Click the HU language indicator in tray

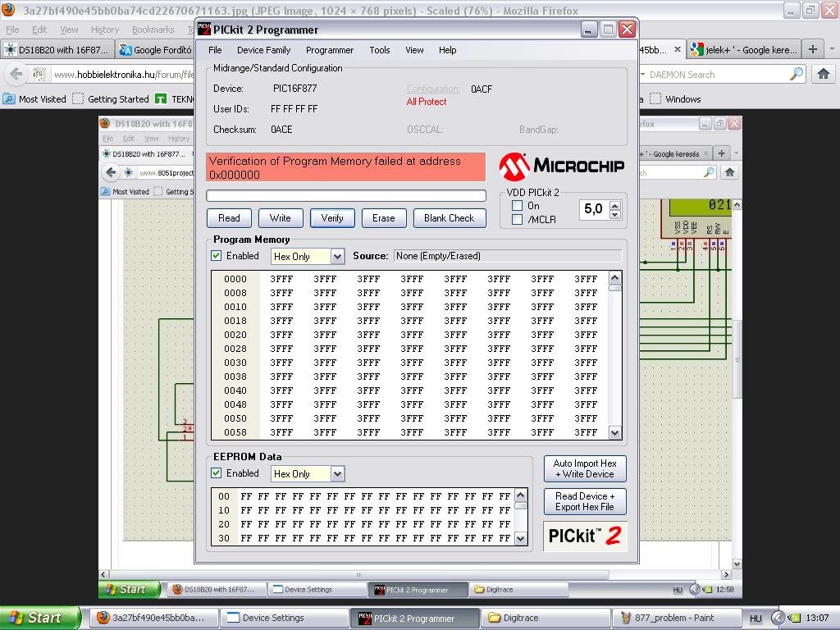(756, 619)
